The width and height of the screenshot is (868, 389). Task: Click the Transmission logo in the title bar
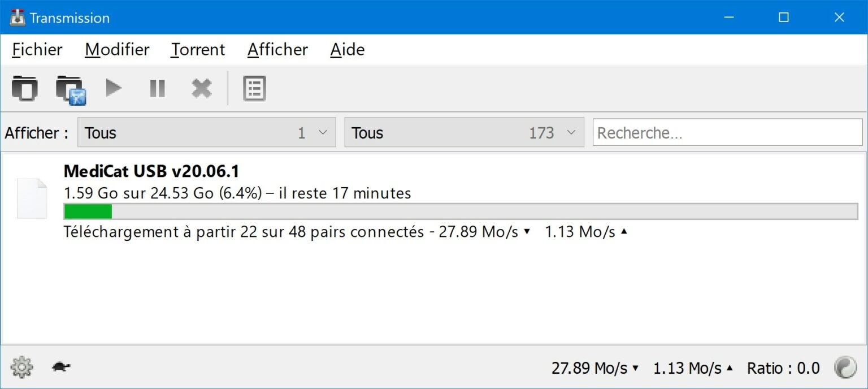pos(17,17)
